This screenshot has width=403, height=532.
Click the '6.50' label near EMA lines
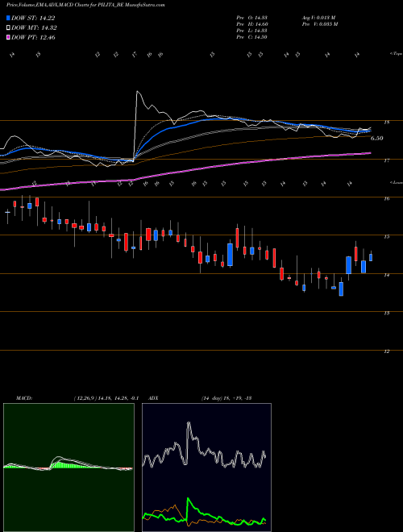point(377,139)
